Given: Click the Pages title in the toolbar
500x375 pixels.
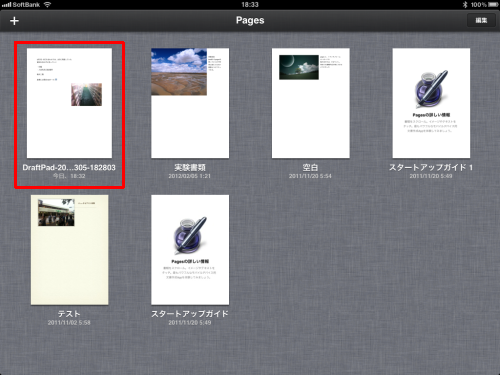Looking at the screenshot, I should coord(250,20).
